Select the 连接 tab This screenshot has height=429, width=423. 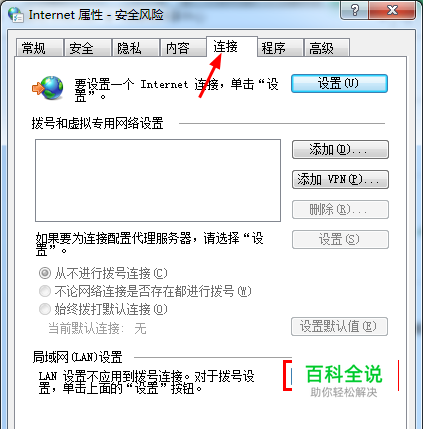click(x=232, y=47)
